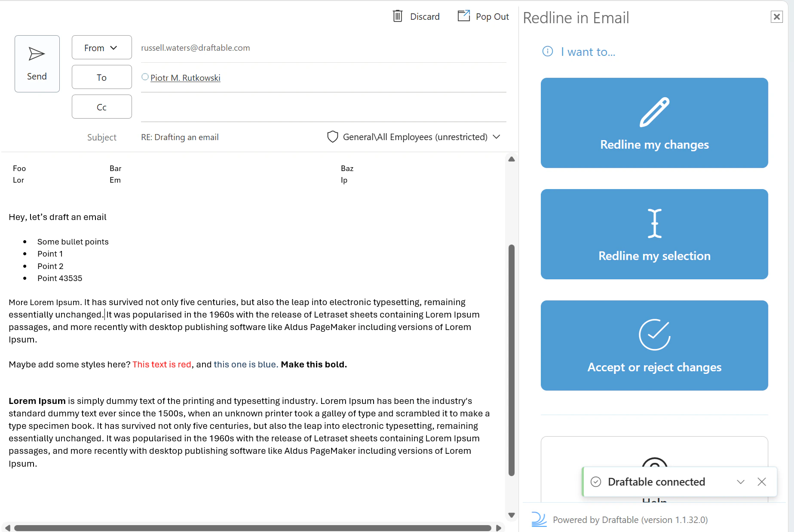
Task: Click the 'Subject' field label
Action: click(102, 137)
